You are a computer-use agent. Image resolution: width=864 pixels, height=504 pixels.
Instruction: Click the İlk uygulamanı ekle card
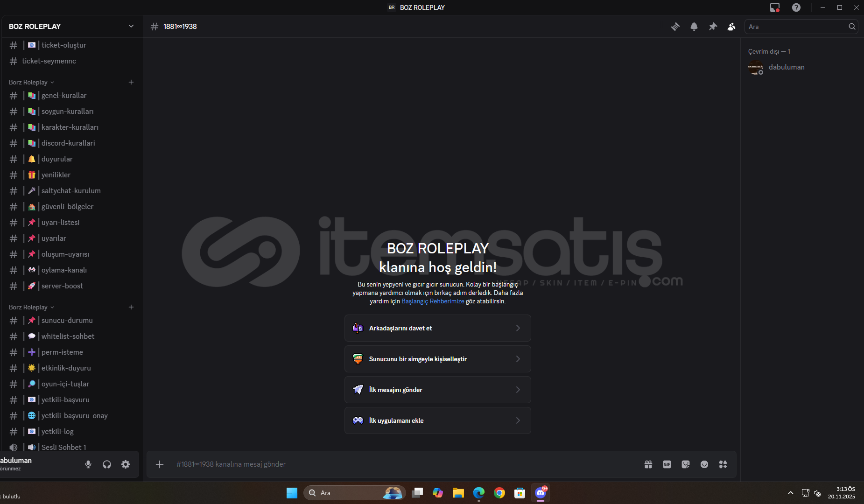(438, 420)
